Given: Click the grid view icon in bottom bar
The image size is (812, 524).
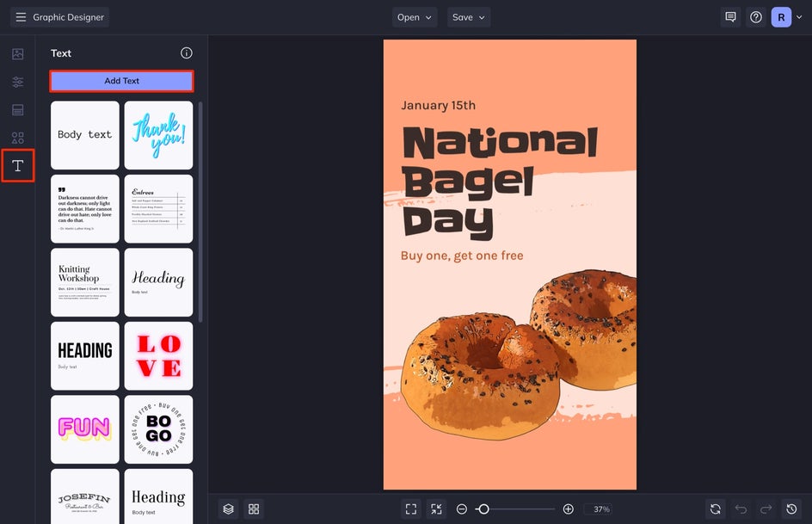Looking at the screenshot, I should coord(254,509).
